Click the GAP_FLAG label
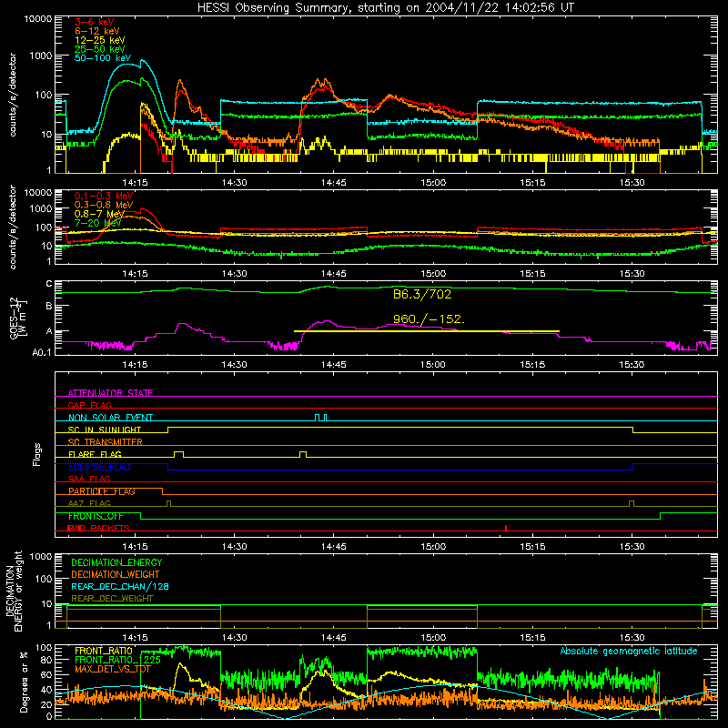 pyautogui.click(x=89, y=405)
